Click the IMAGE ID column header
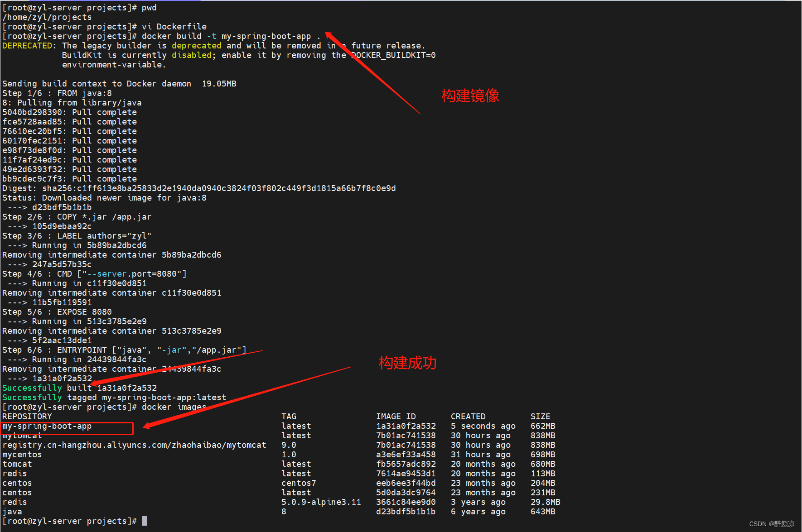 (396, 417)
